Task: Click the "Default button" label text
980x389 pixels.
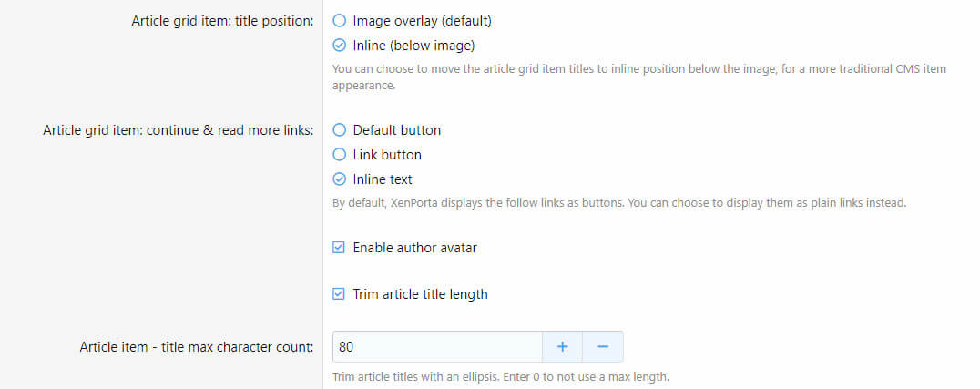Action: [x=397, y=130]
